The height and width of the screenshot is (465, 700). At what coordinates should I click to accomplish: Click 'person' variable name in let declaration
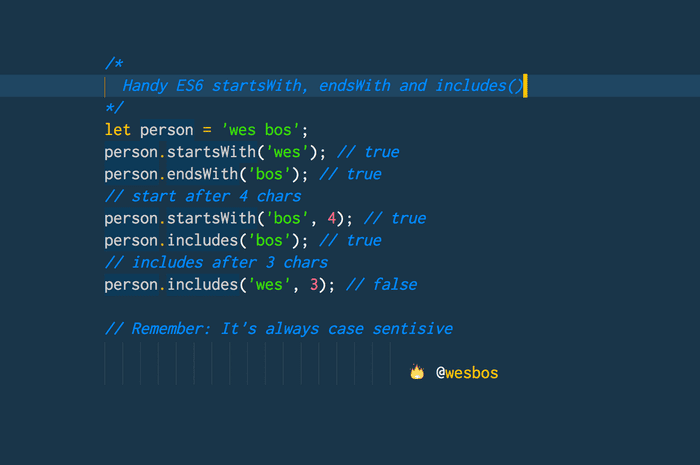pyautogui.click(x=167, y=130)
